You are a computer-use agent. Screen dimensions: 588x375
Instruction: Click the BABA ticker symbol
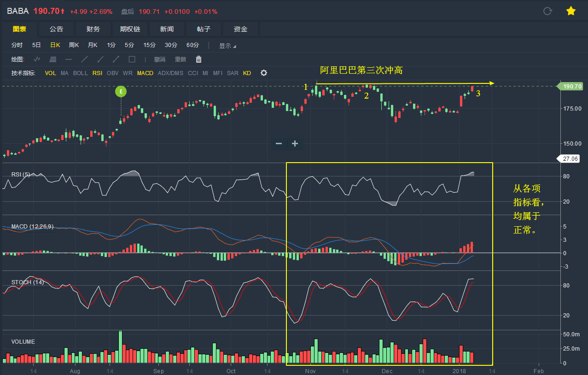17,11
